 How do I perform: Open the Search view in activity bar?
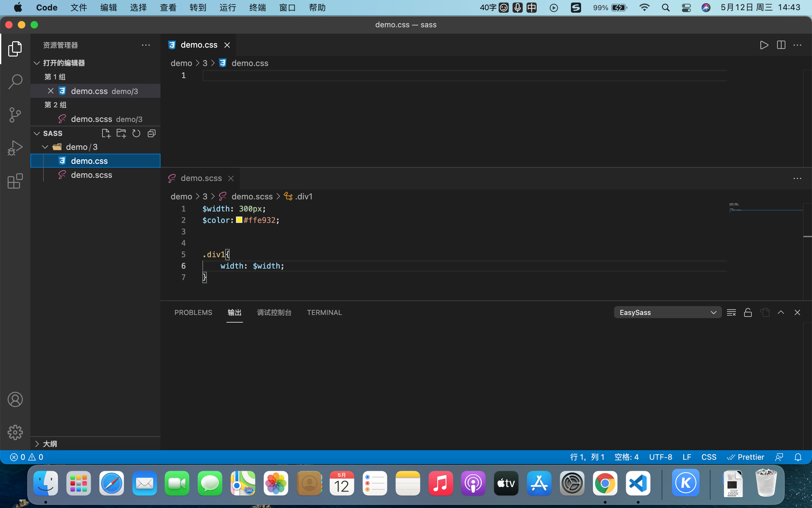15,82
